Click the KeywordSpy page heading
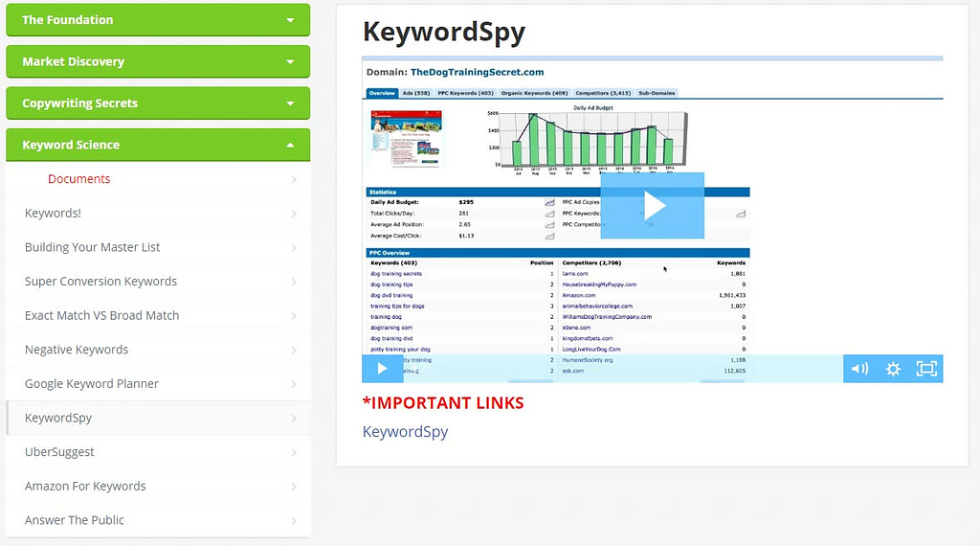 [444, 32]
